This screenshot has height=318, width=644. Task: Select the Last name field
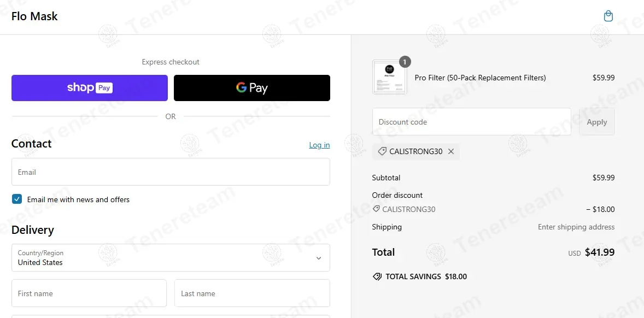tap(252, 293)
